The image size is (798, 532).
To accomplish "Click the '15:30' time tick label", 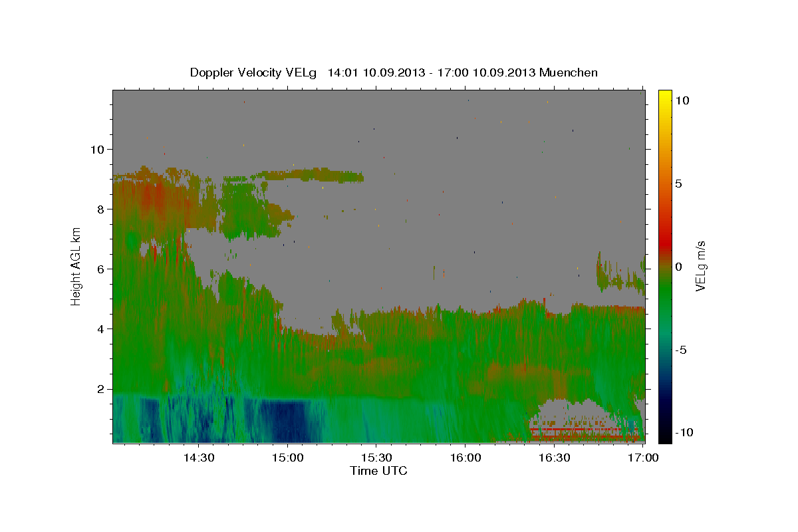I will click(x=376, y=458).
